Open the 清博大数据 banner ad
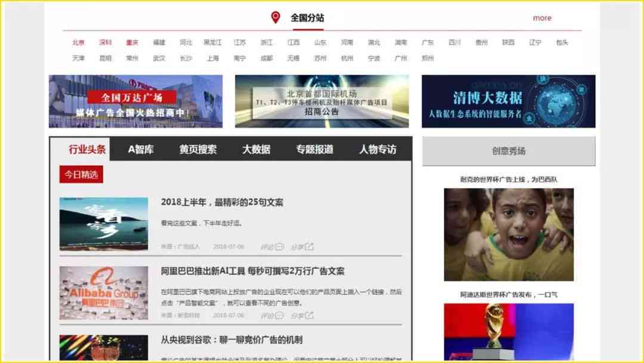The height and width of the screenshot is (363, 644). (509, 101)
